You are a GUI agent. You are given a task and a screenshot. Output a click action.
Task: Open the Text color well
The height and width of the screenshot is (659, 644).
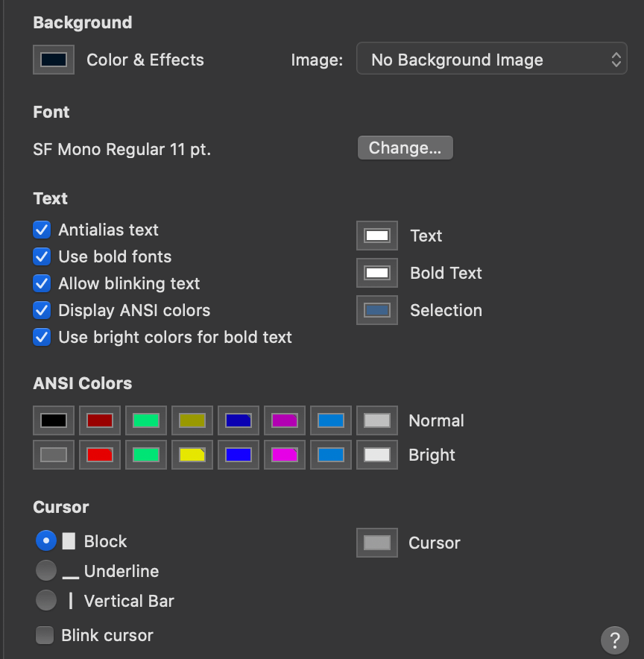click(x=377, y=236)
